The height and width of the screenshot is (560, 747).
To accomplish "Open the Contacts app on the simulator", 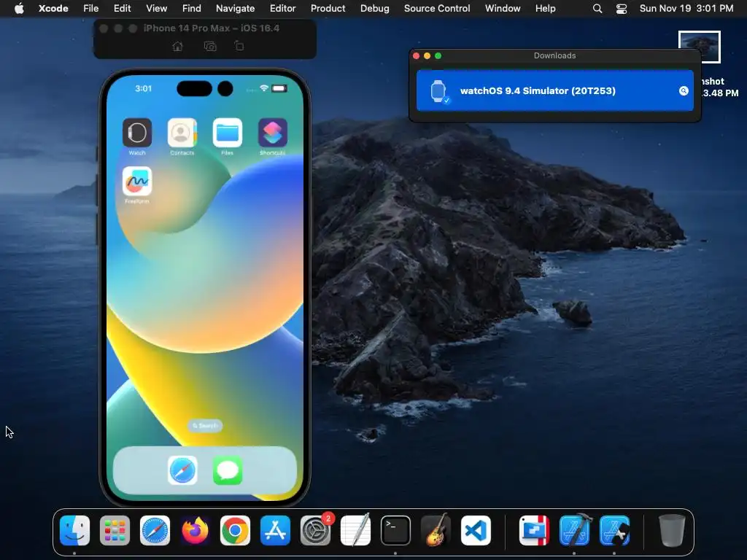I will pos(182,133).
